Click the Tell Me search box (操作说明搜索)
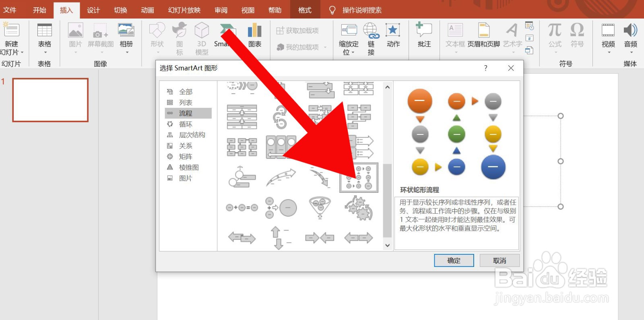This screenshot has width=644, height=320. (361, 10)
